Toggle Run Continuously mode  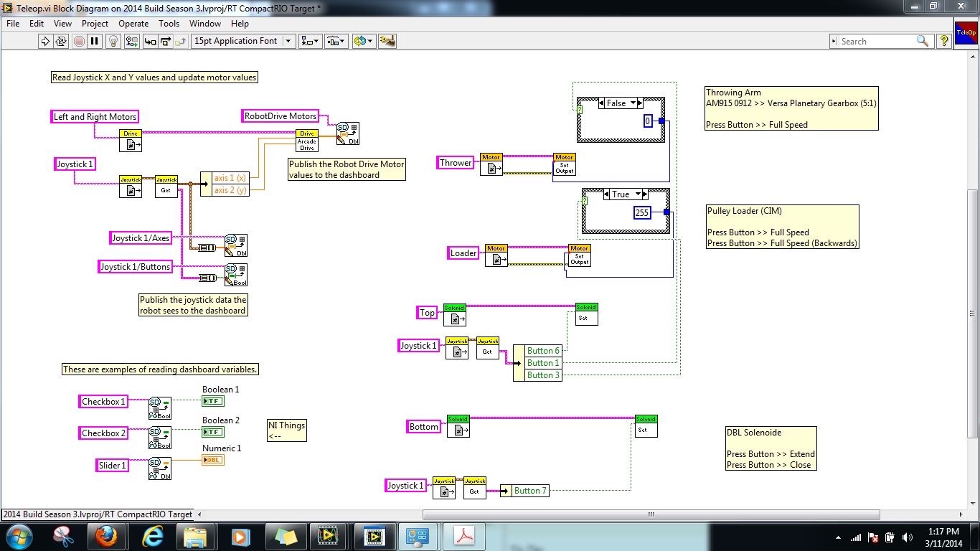61,41
